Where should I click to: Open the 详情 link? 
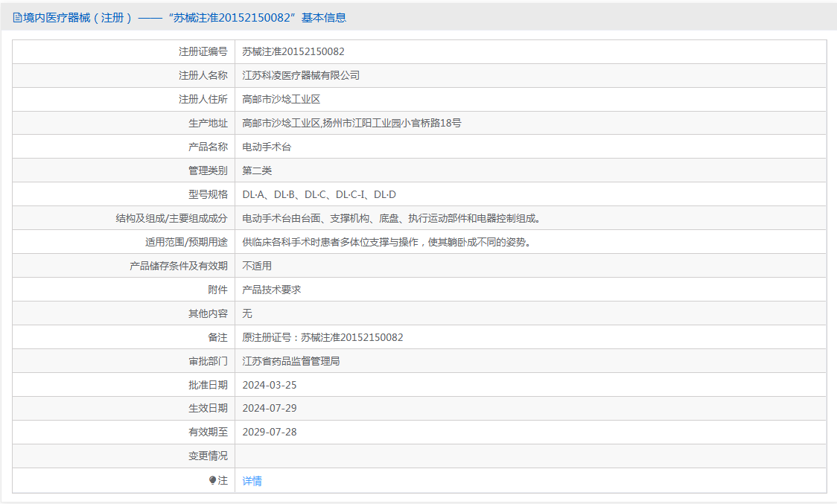click(x=252, y=481)
